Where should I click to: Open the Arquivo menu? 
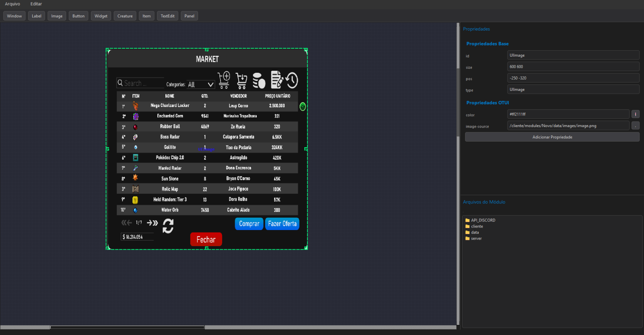[12, 4]
